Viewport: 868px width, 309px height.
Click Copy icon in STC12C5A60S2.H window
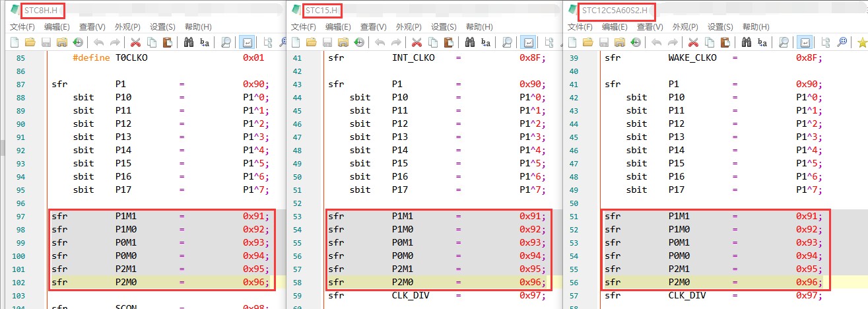(710, 42)
